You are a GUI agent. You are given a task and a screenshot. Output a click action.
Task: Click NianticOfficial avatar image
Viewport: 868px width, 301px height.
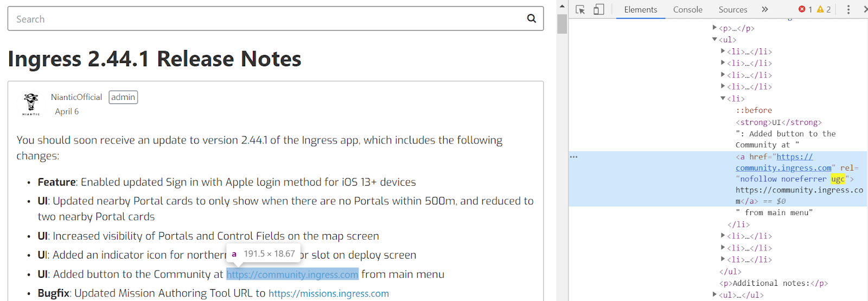(x=31, y=104)
